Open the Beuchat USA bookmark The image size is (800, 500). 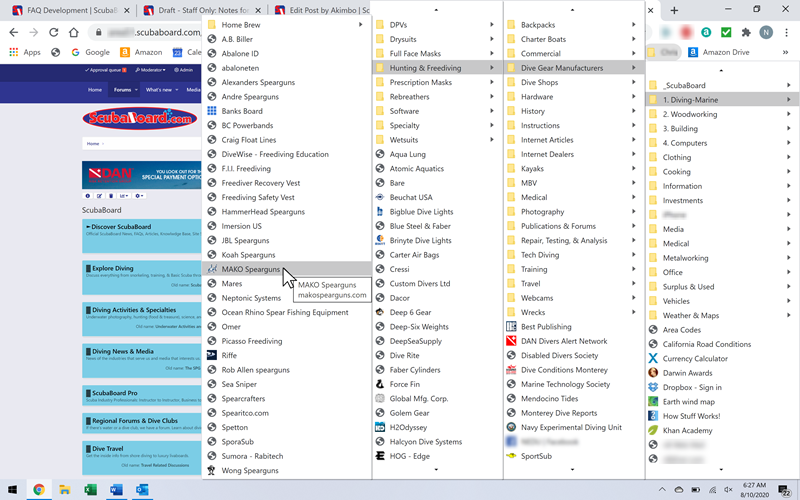point(437,197)
